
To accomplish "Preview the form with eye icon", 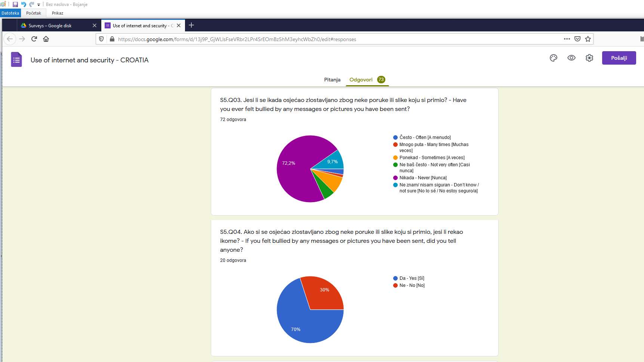I will [x=571, y=58].
